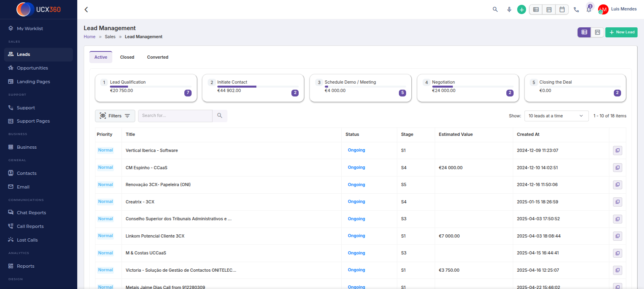Select list view icon in the top toolbar
The width and height of the screenshot is (644, 289).
point(536,9)
